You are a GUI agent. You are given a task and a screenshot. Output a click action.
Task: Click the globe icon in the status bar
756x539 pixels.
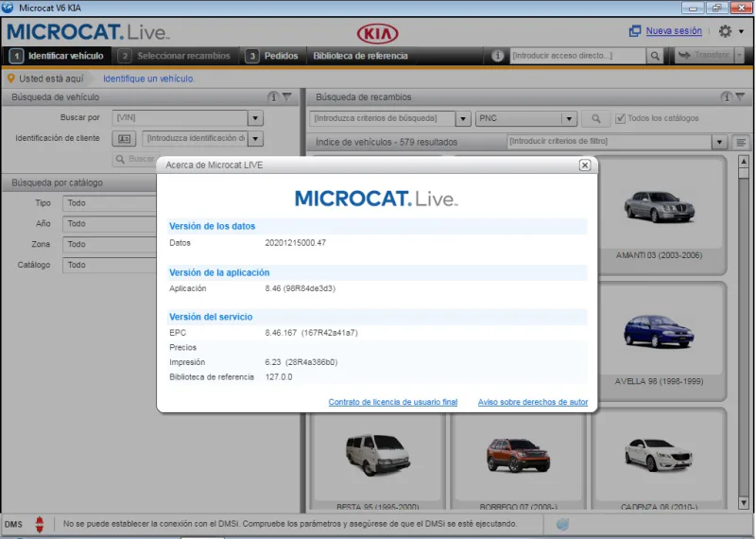[562, 524]
